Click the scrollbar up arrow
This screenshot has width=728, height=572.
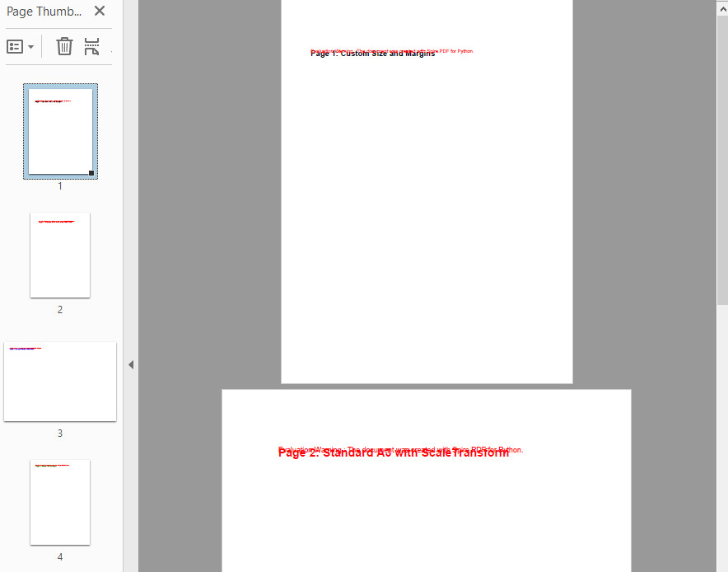point(722,8)
